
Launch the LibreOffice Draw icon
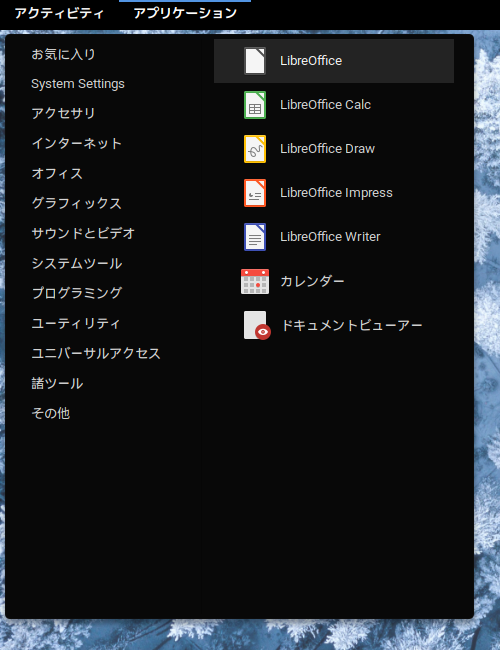pyautogui.click(x=255, y=149)
